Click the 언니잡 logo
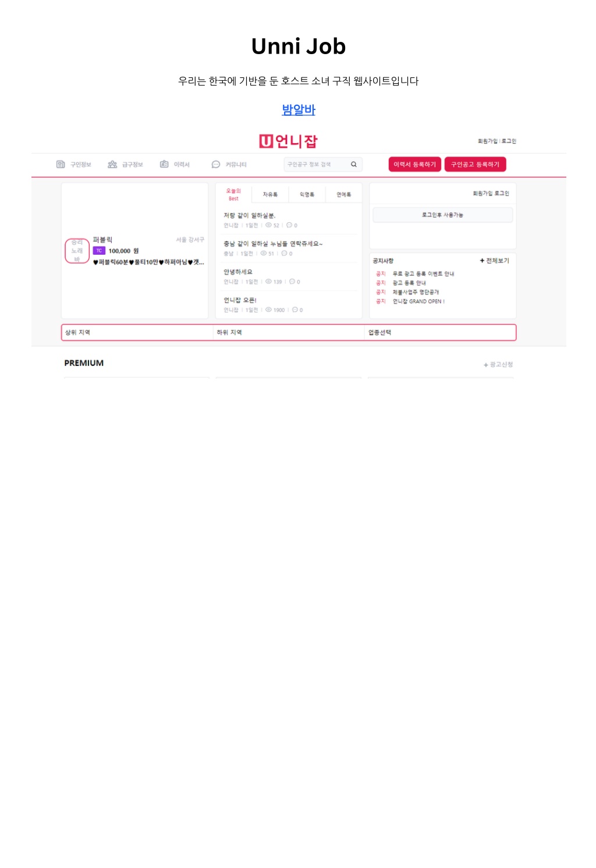Image resolution: width=596 pixels, height=868 pixels. pyautogui.click(x=289, y=141)
